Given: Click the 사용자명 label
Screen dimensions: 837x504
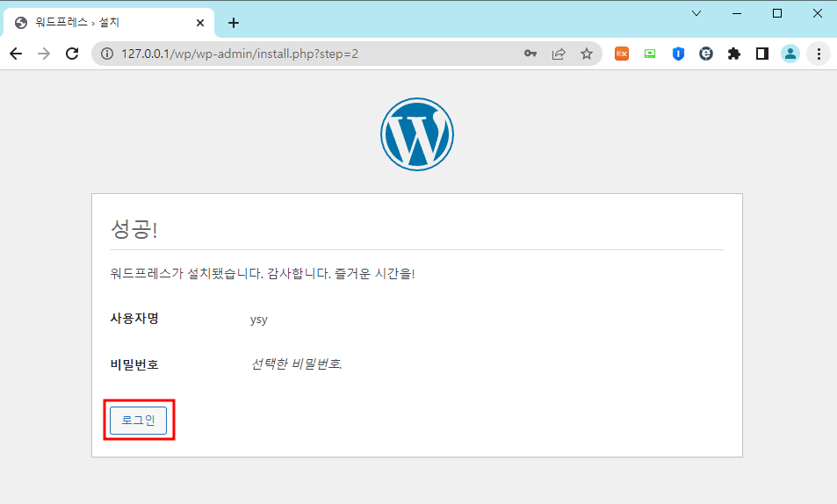Looking at the screenshot, I should (x=134, y=319).
